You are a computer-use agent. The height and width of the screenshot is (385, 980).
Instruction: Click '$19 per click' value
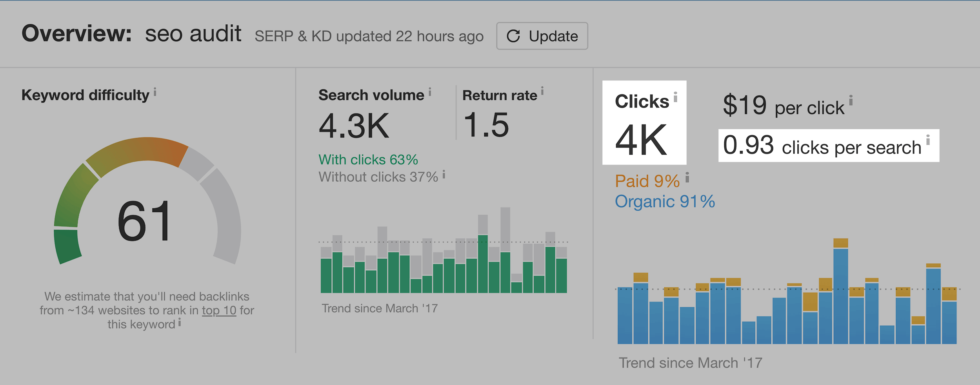coord(784,106)
